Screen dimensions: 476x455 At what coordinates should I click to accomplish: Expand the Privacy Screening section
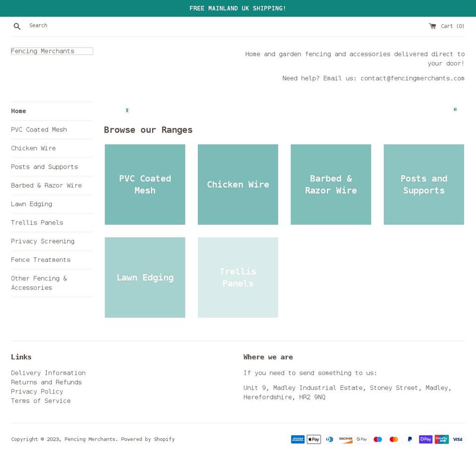tap(43, 241)
